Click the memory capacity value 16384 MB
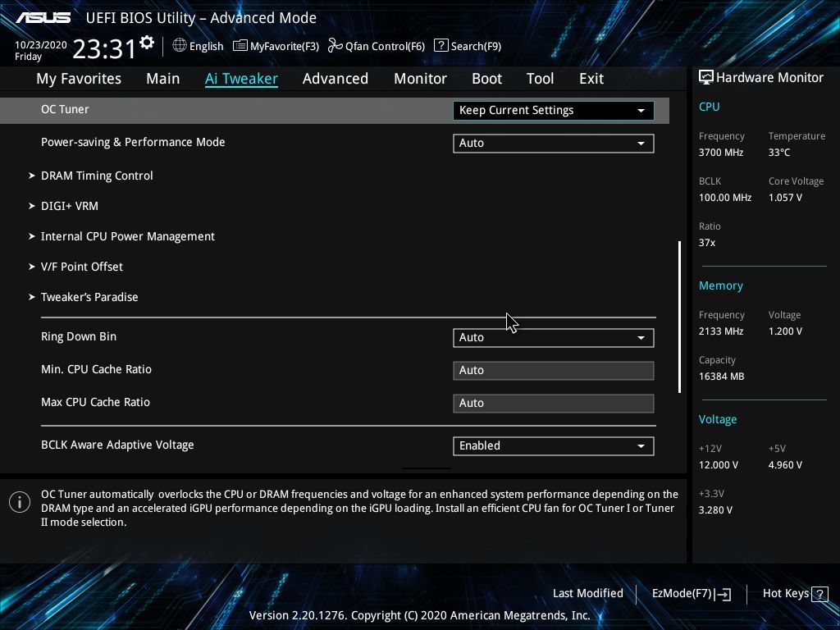 point(721,377)
